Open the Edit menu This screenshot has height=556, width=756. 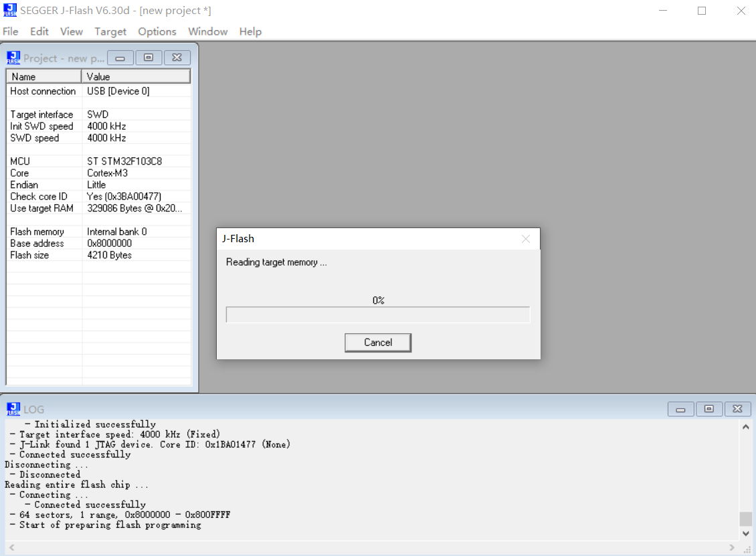39,31
